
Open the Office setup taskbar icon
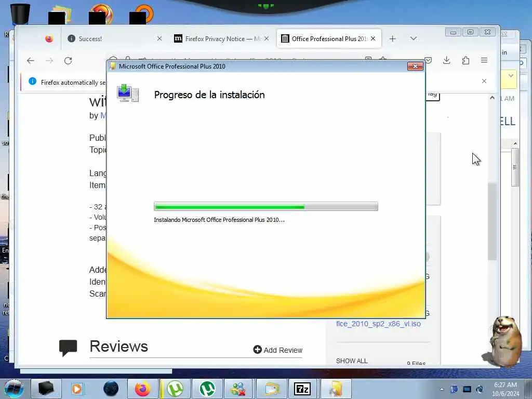click(x=336, y=389)
